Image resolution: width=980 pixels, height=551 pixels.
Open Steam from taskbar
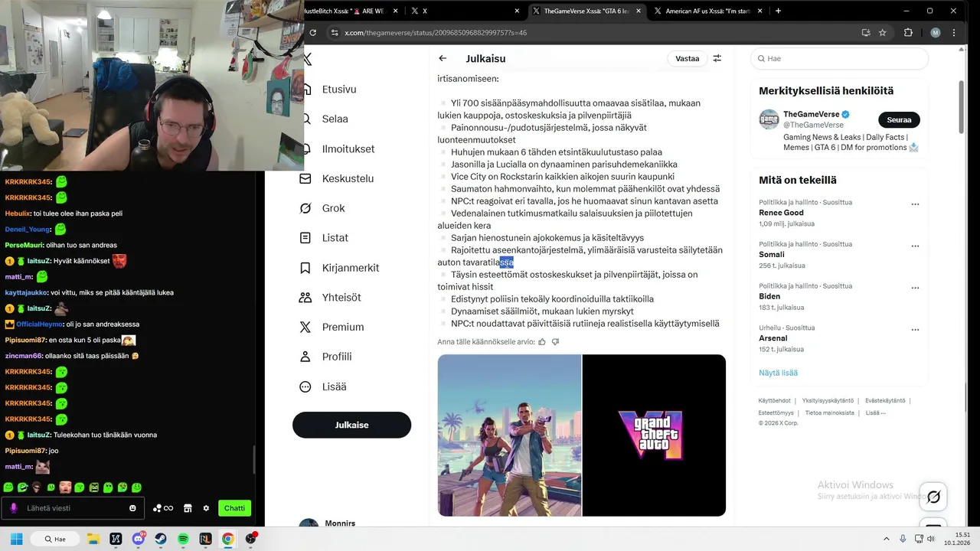161,539
